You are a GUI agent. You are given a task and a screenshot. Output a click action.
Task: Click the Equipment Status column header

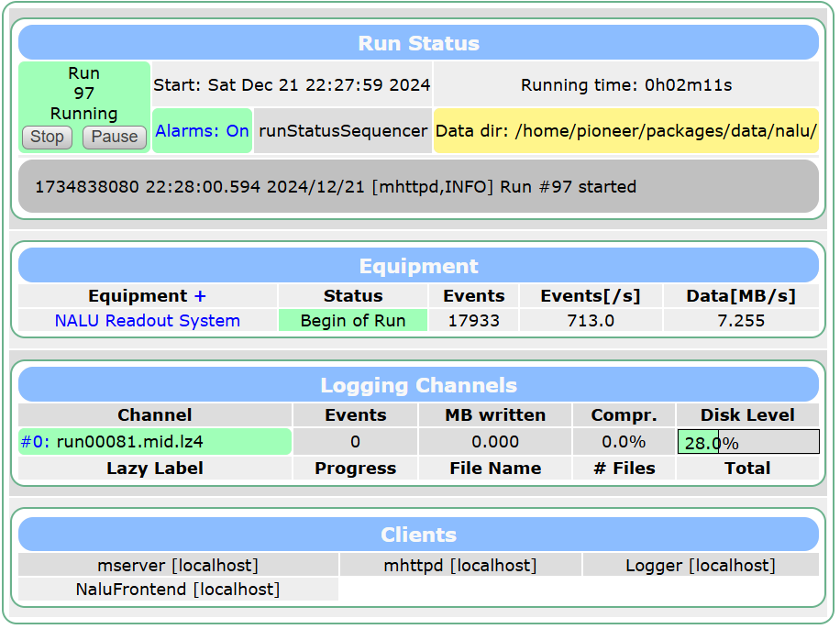(x=352, y=296)
